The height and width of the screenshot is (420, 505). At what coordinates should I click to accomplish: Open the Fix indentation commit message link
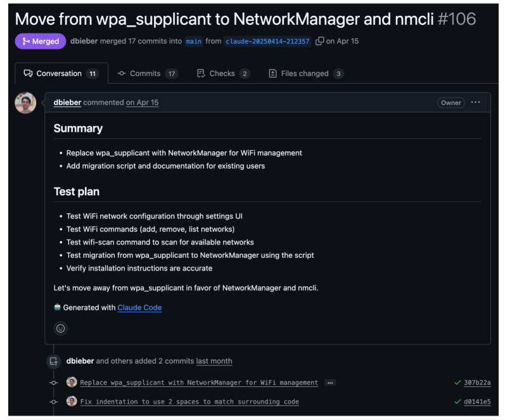click(x=189, y=402)
